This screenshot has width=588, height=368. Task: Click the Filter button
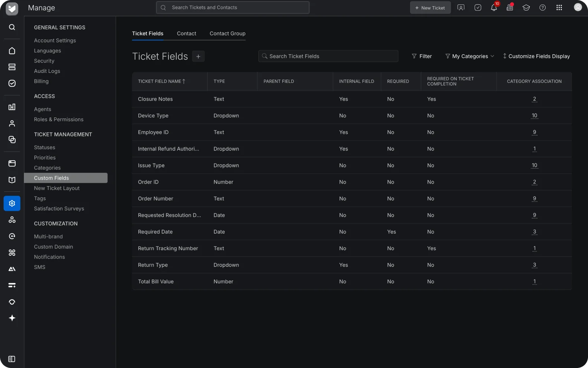tap(422, 56)
